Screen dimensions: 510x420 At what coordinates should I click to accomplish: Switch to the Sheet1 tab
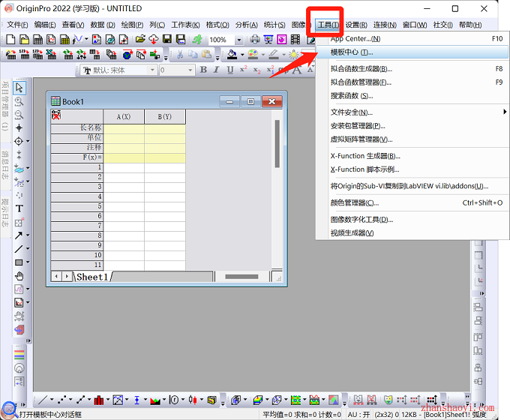tap(92, 277)
